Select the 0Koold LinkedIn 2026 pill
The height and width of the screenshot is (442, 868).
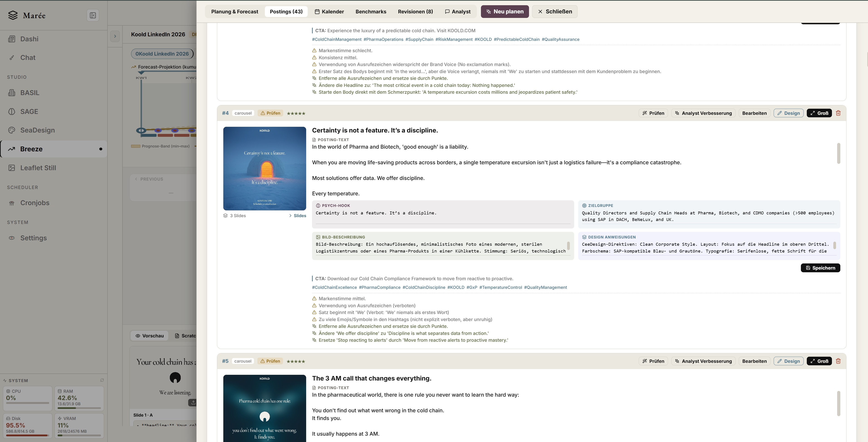point(162,54)
